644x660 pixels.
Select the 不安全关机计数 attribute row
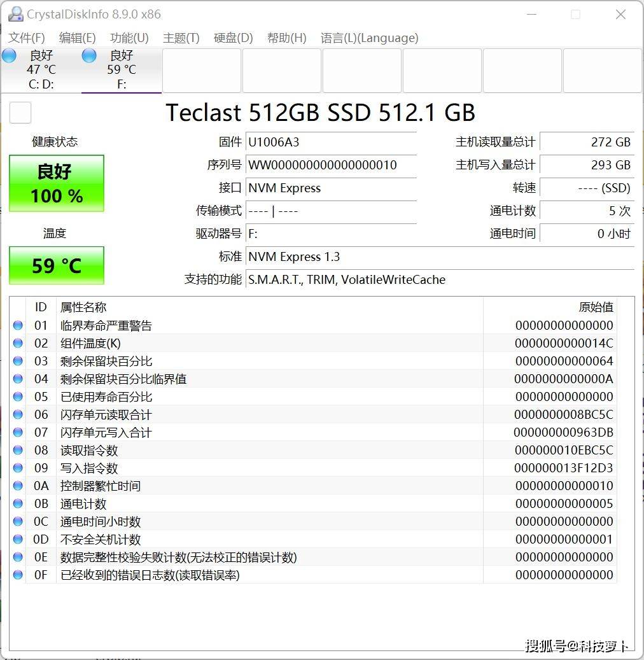313,539
